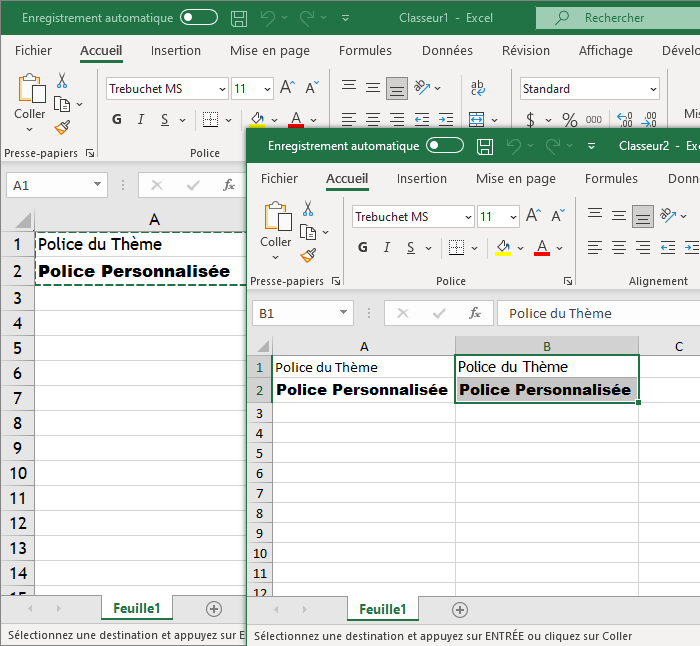The image size is (700, 646).
Task: Click the Copier icon in Classeur1
Action: [62, 104]
